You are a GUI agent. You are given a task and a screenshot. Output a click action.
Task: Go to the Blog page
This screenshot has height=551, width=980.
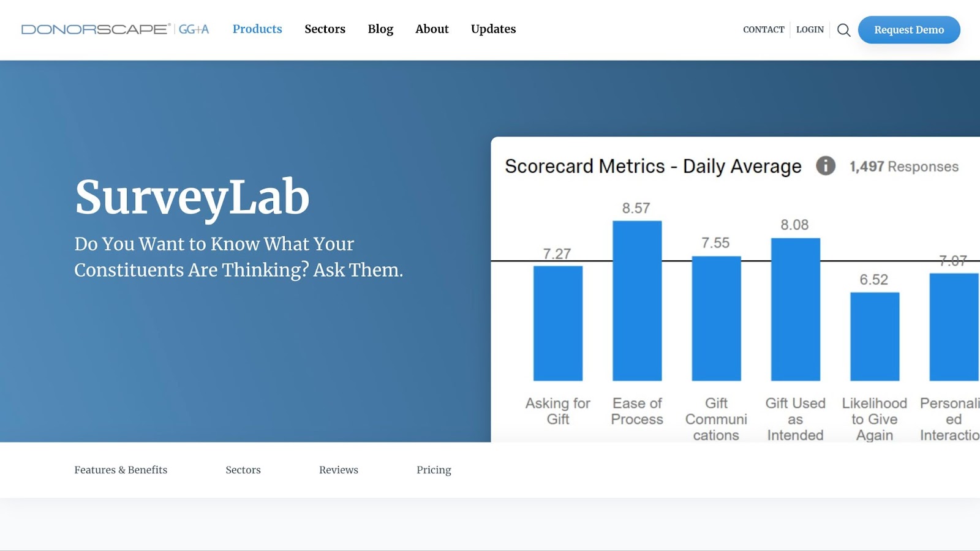(380, 29)
